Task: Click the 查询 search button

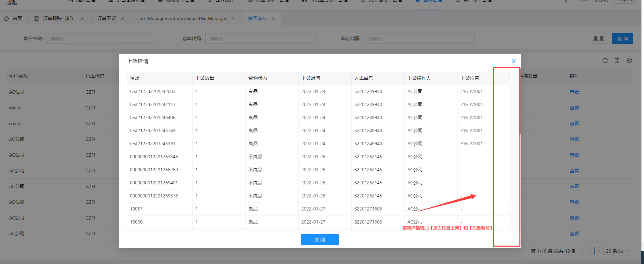Action: [x=622, y=38]
